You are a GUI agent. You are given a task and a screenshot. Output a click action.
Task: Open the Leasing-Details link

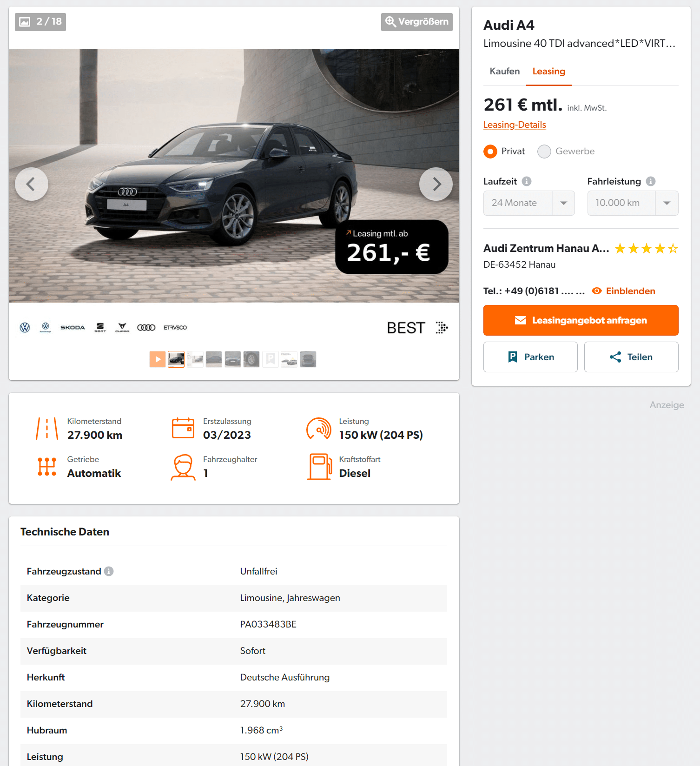(x=515, y=125)
